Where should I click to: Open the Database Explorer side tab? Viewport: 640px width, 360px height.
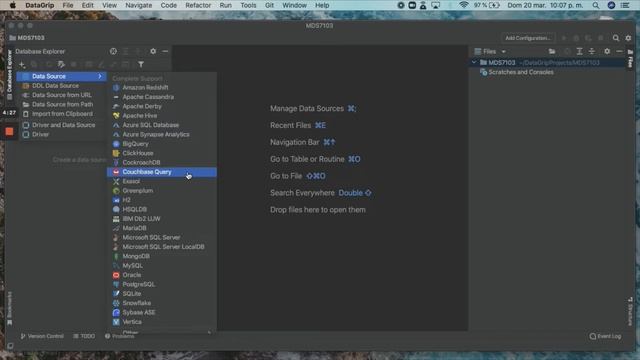point(9,75)
